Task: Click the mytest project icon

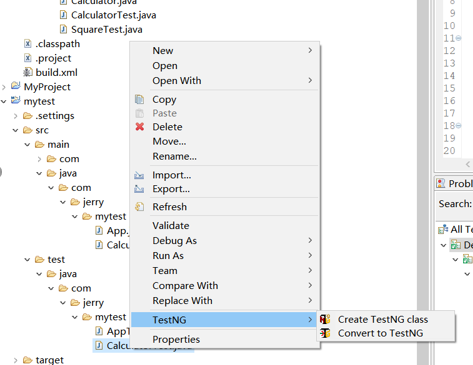Action: (16, 100)
